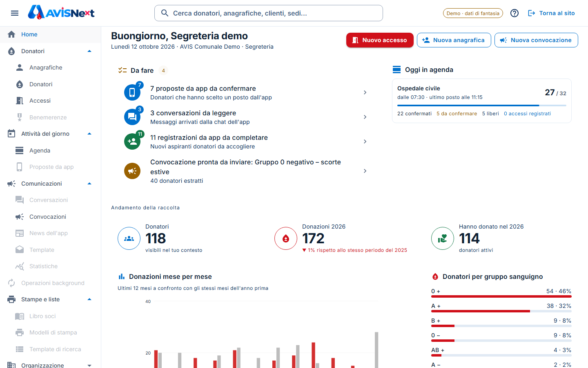Viewport: 588px width, 368px height.
Task: Click the Torna al sito link
Action: click(x=551, y=13)
